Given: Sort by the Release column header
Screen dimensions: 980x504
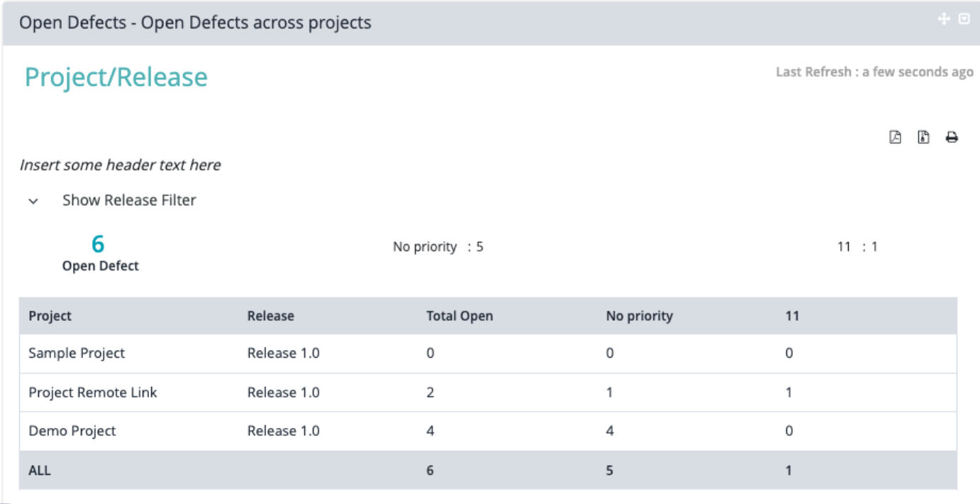Looking at the screenshot, I should pos(270,316).
